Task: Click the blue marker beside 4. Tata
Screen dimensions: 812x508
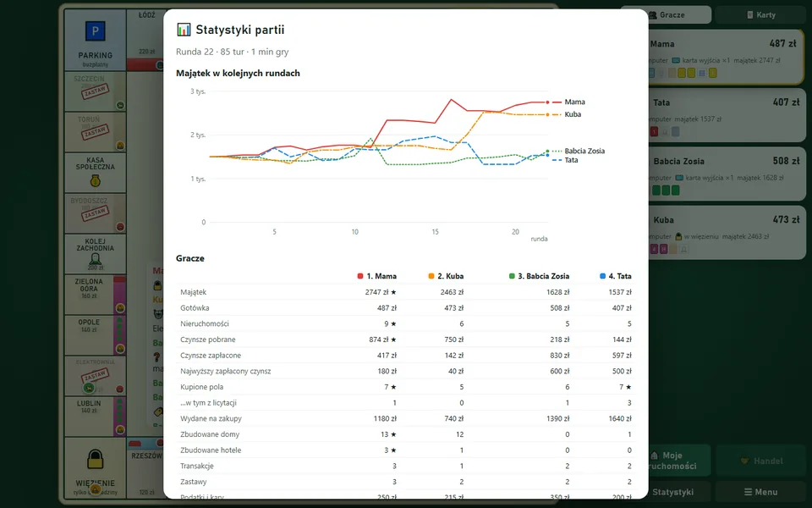Action: [x=602, y=276]
